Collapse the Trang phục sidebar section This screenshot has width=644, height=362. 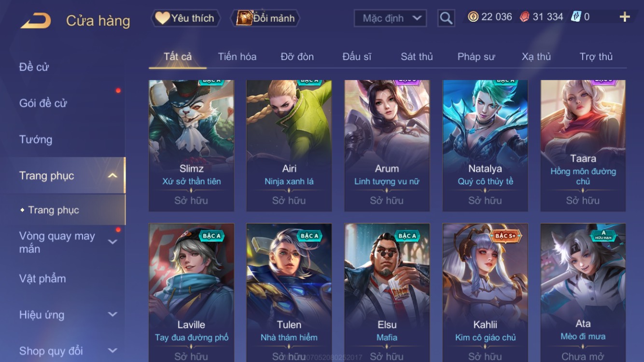(112, 176)
